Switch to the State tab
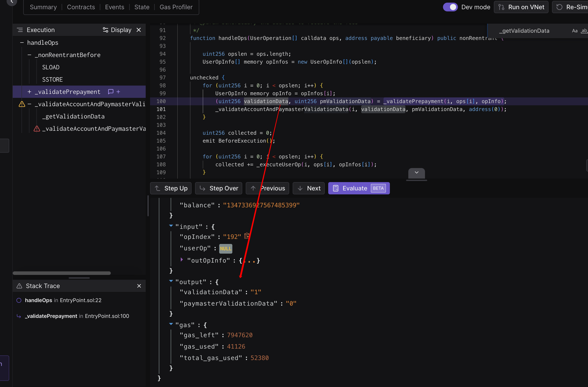This screenshot has height=387, width=588. (x=142, y=7)
